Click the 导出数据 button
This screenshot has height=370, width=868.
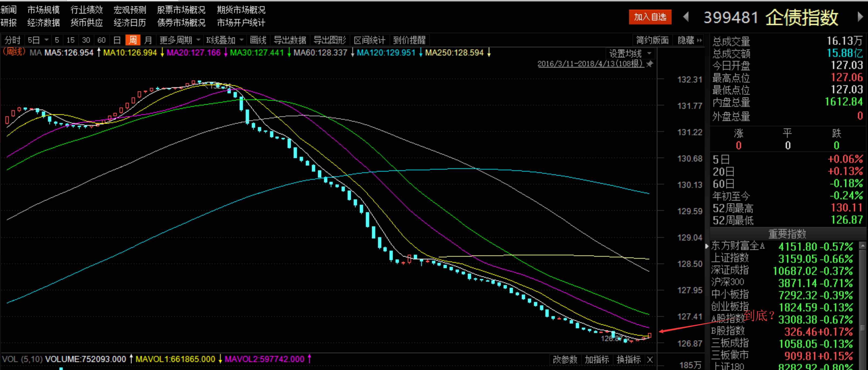coord(289,41)
